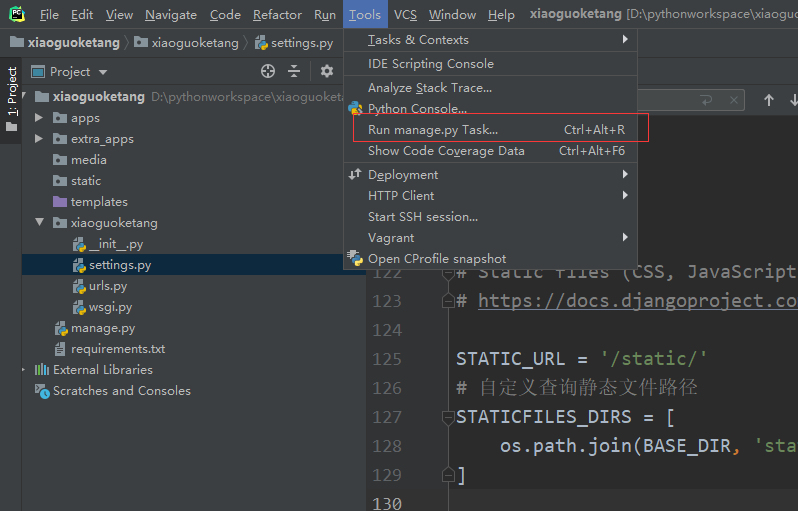
Task: Open the docs.djangoproject.com link
Action: tap(638, 300)
